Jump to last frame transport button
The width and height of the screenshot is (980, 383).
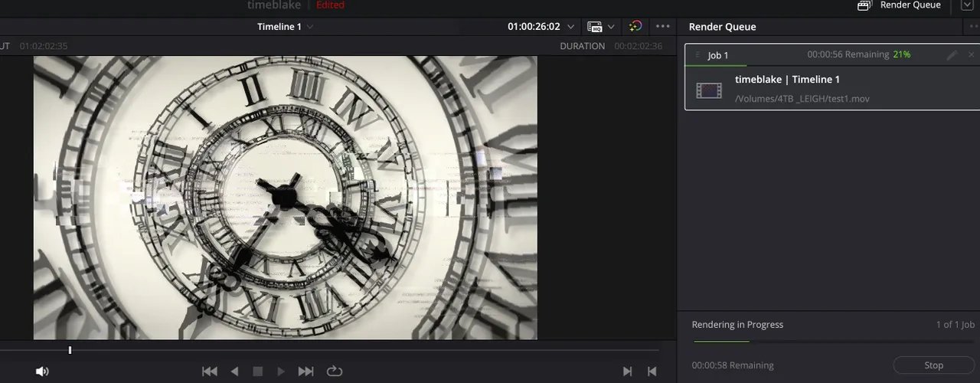305,372
